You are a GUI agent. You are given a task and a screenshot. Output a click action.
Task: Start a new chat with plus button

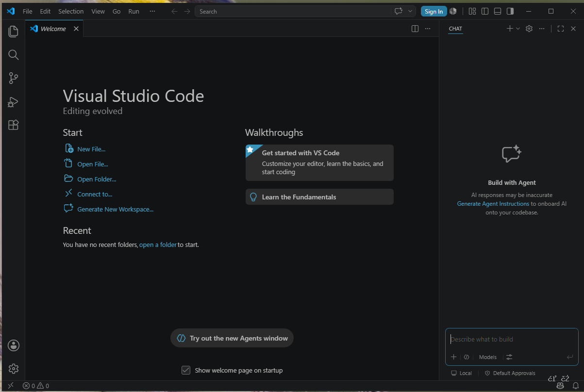tap(510, 29)
